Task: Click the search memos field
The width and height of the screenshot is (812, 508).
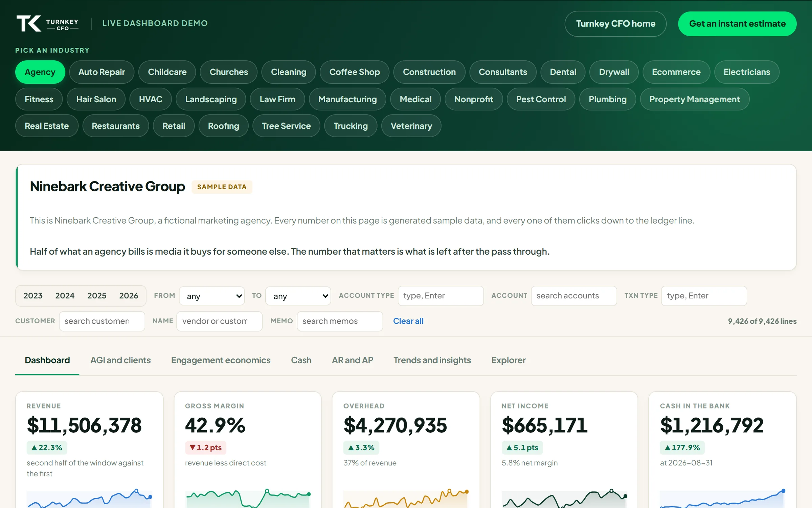Action: click(340, 321)
